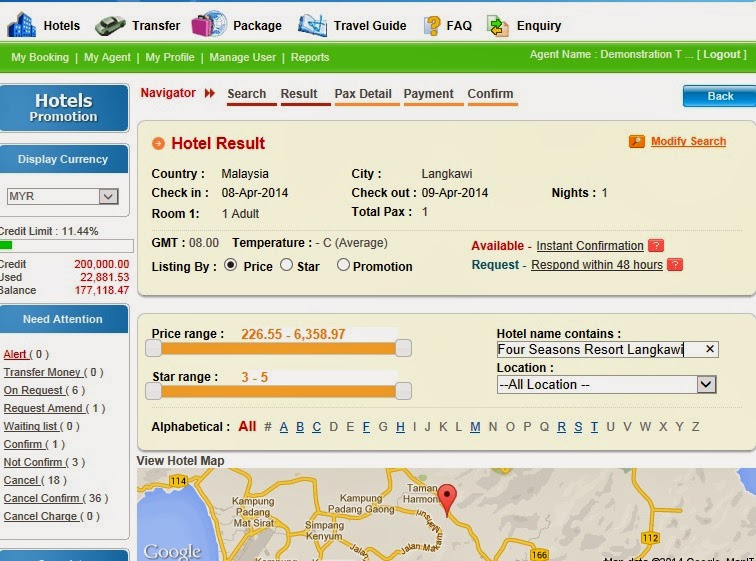Click the Transfer car icon
This screenshot has width=756, height=561.
click(x=110, y=26)
